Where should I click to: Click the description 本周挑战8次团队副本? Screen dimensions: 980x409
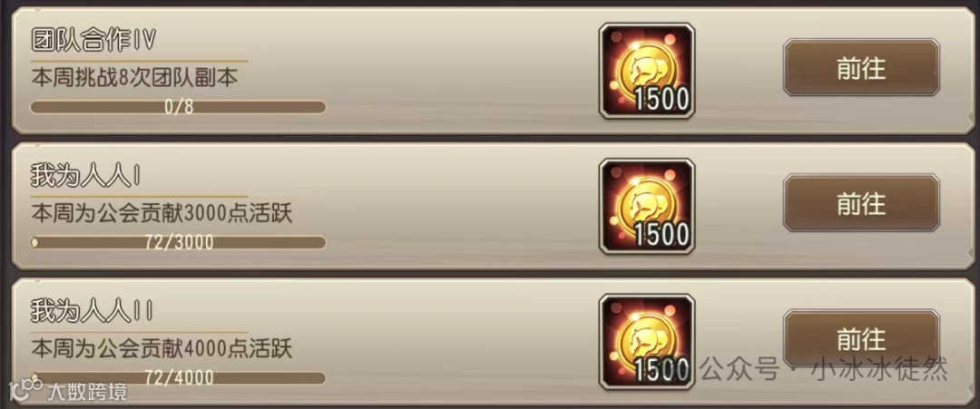[x=134, y=79]
